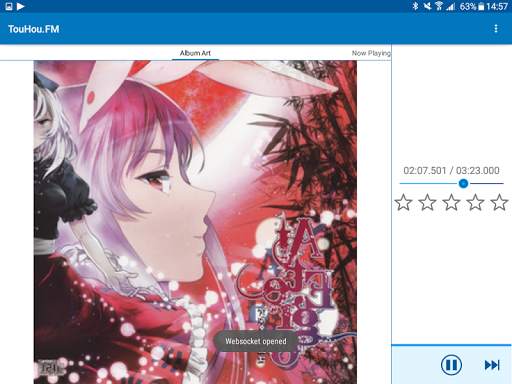Open the three-dot overflow menu
Viewport: 512px width, 384px height.
(496, 29)
